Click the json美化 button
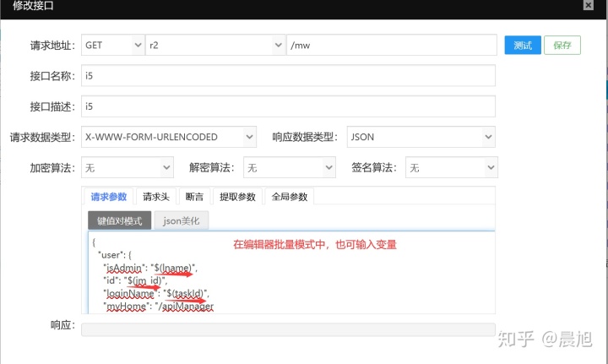This screenshot has width=608, height=364. pos(181,220)
